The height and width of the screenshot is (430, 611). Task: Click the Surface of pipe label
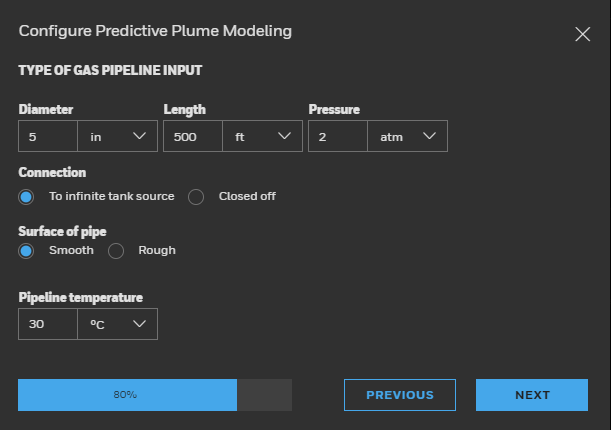(62, 230)
